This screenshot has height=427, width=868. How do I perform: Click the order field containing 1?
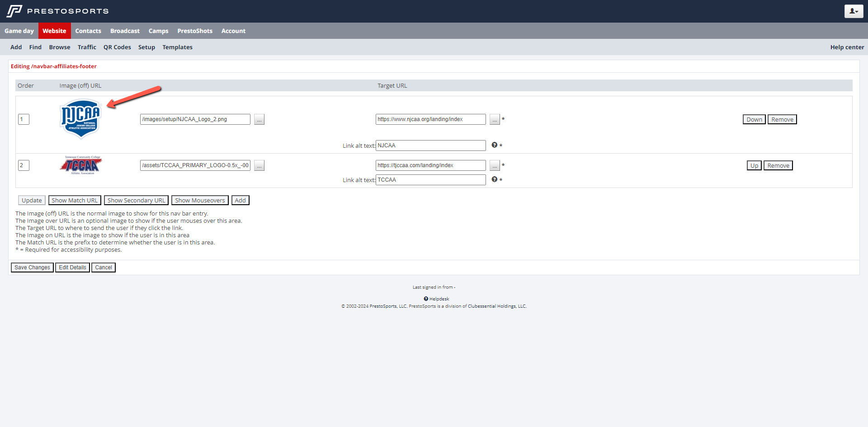pos(24,119)
